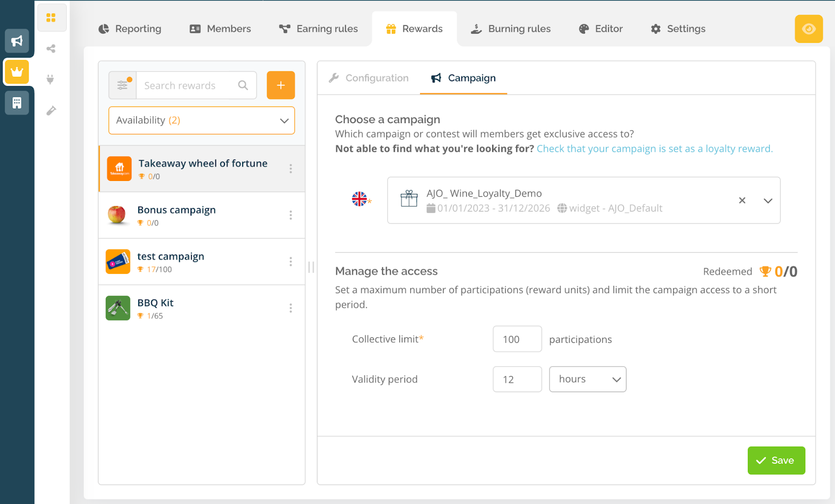Open the hours unit dropdown
Viewport: 835px width, 504px height.
coord(588,379)
